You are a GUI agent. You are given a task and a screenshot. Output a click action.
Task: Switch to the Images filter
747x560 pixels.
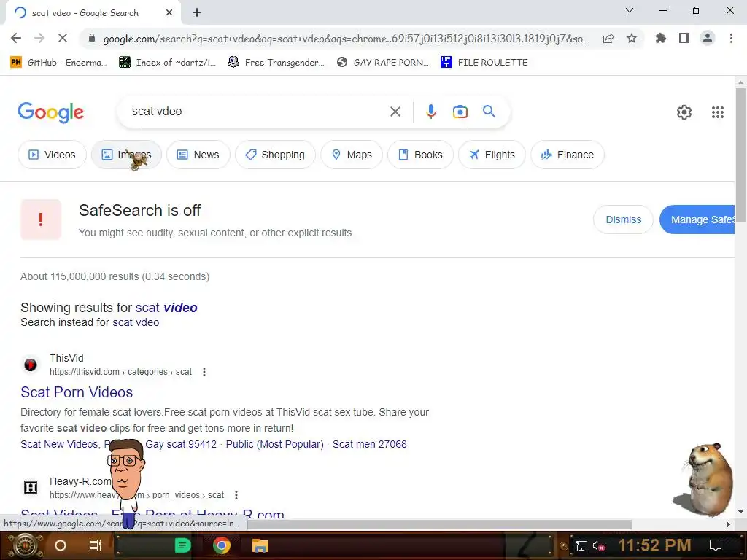pos(126,155)
